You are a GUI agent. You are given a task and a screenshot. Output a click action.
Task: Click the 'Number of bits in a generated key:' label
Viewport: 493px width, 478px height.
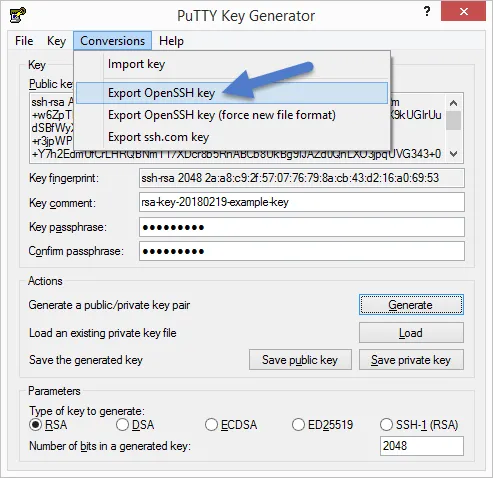110,446
